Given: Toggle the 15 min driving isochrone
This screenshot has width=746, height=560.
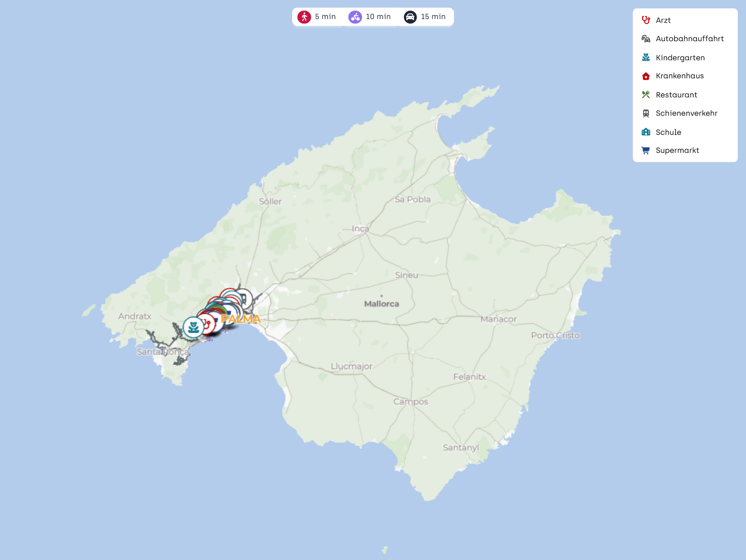Looking at the screenshot, I should pyautogui.click(x=425, y=17).
